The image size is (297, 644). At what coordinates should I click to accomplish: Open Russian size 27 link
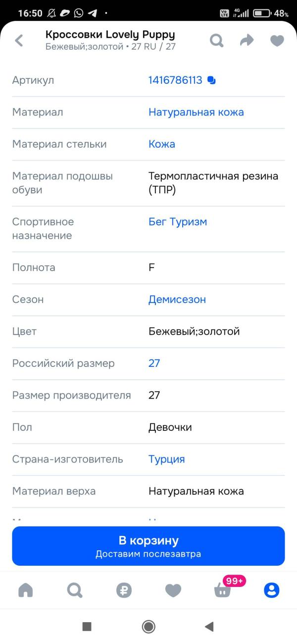click(x=154, y=363)
